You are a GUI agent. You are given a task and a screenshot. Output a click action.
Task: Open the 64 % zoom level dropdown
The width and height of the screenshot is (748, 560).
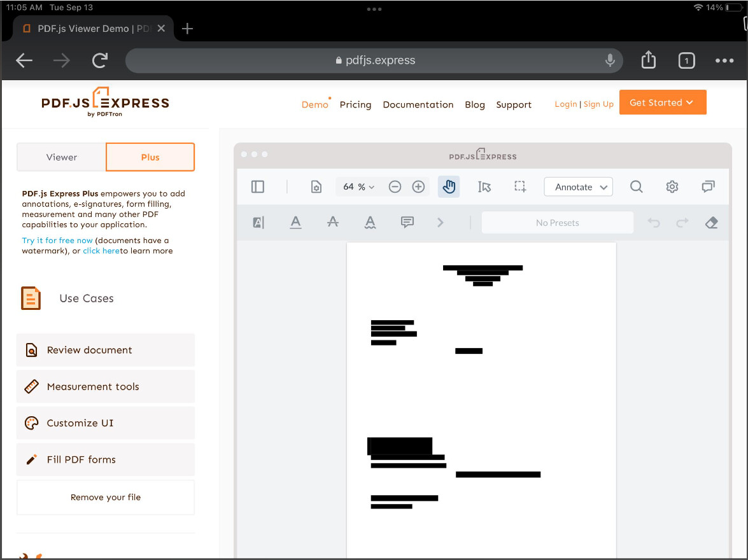[x=358, y=186]
